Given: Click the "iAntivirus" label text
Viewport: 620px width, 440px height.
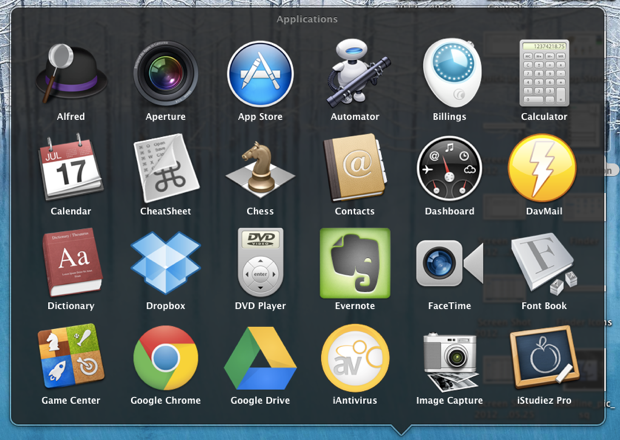Looking at the screenshot, I should (x=355, y=400).
